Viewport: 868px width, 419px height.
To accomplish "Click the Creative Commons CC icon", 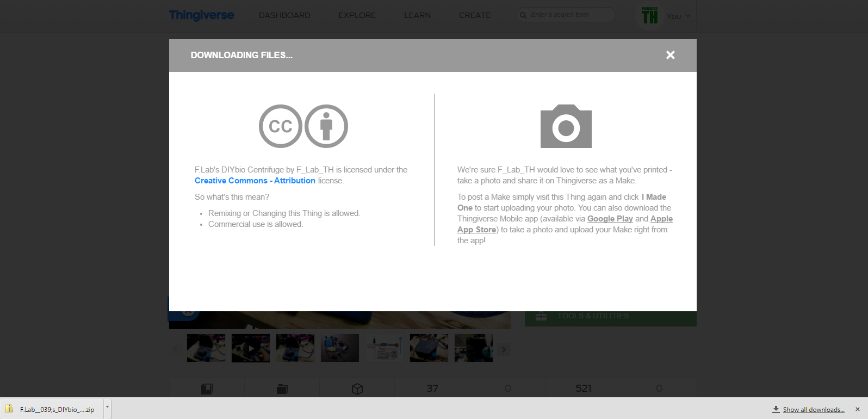I will coord(281,126).
